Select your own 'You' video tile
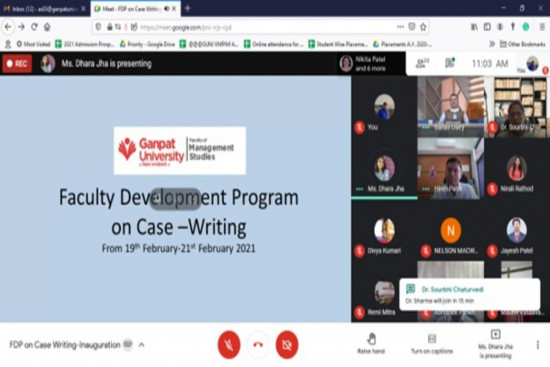The width and height of the screenshot is (550, 367). click(384, 107)
